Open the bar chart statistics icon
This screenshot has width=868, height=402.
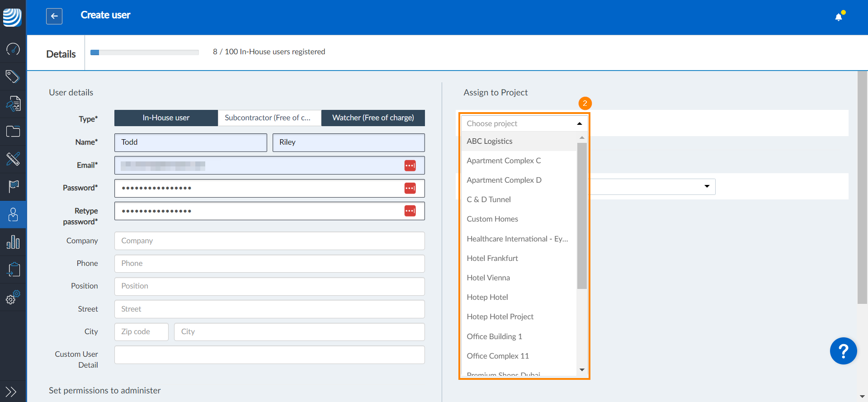[13, 242]
